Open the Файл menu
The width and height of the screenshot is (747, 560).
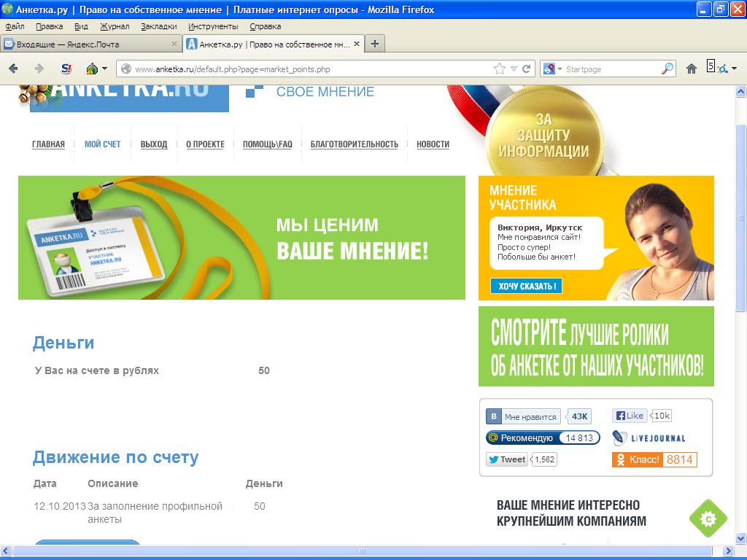coord(15,27)
